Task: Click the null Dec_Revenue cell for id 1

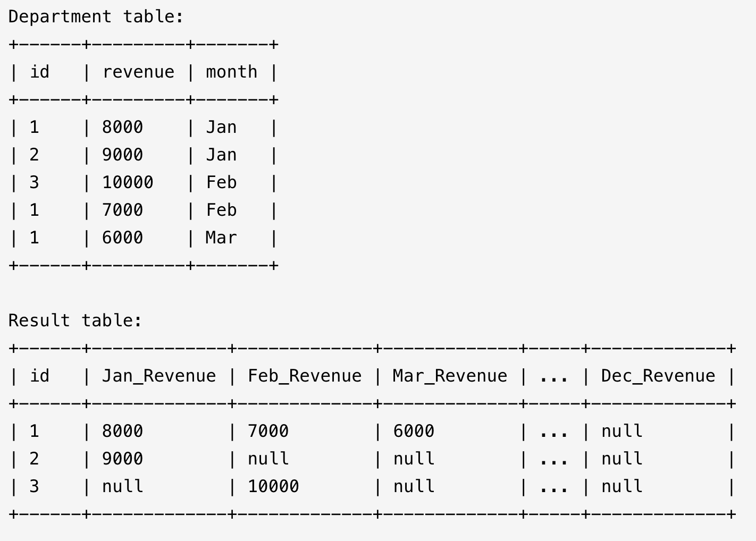Action: click(621, 431)
